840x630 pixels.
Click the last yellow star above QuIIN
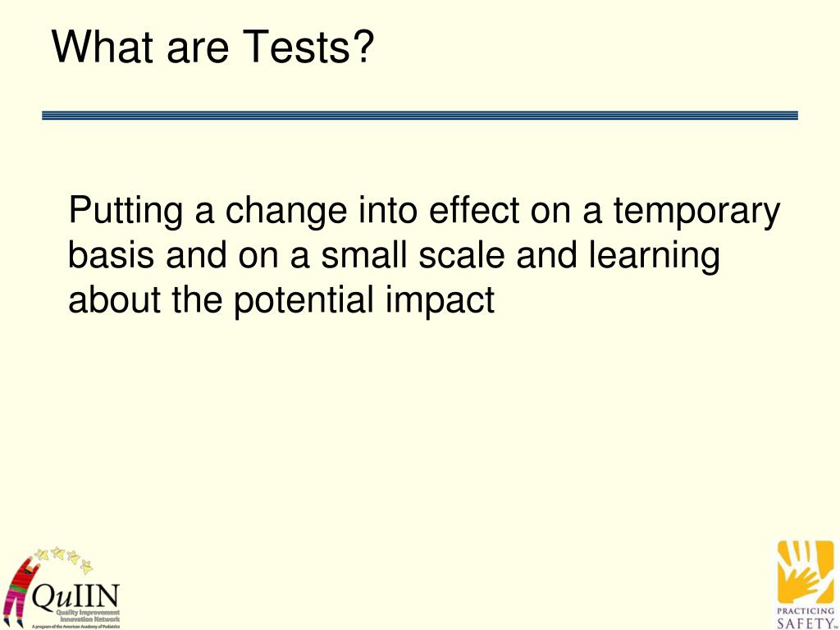click(x=87, y=566)
